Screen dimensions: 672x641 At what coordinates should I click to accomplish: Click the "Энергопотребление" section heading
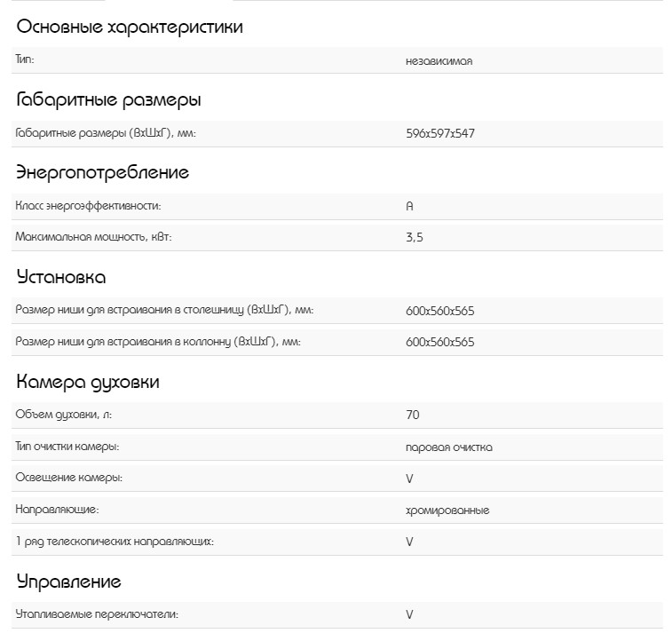[103, 172]
